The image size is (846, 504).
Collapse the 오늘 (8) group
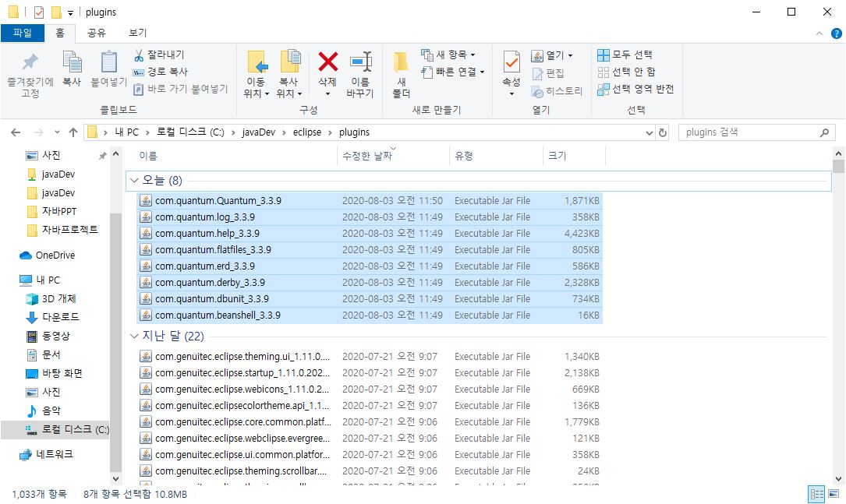(x=134, y=181)
